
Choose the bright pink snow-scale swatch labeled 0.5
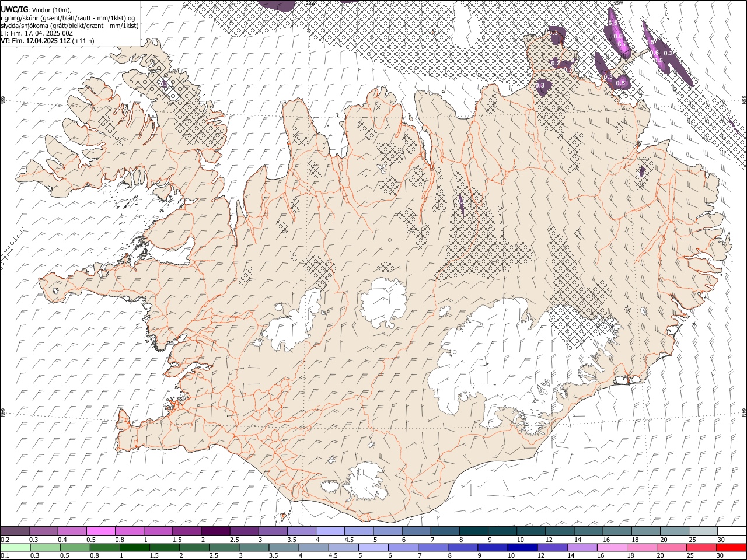pyautogui.click(x=101, y=531)
